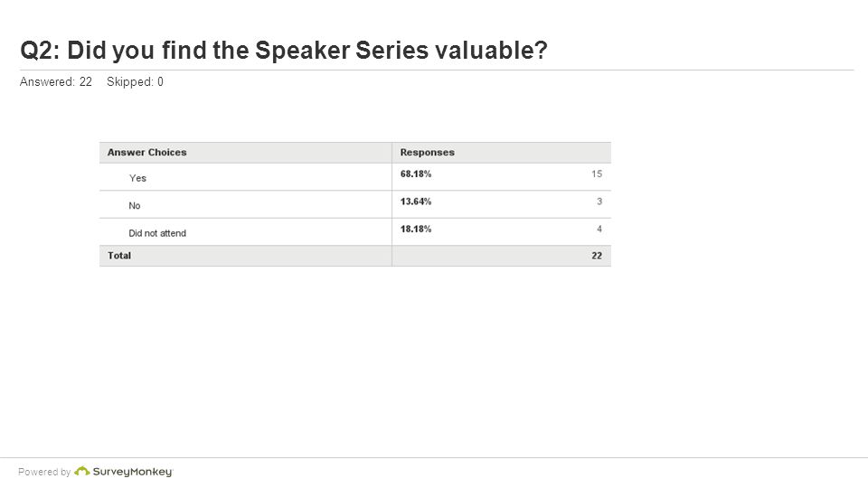Select the Yes answer row
The image size is (868, 488).
tap(355, 177)
